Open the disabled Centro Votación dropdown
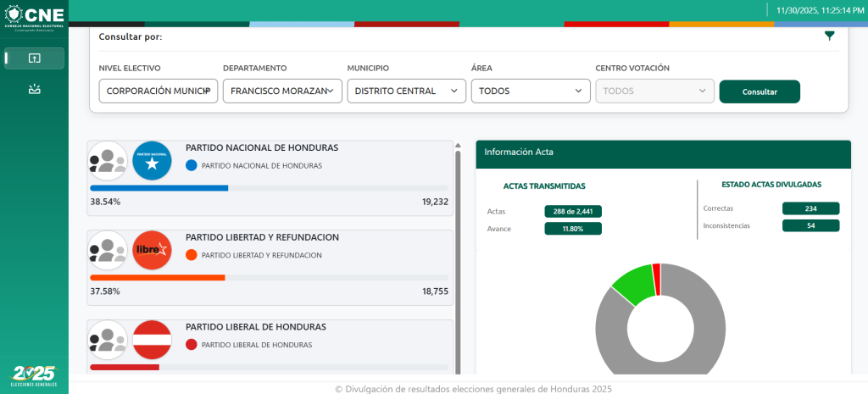 [655, 91]
